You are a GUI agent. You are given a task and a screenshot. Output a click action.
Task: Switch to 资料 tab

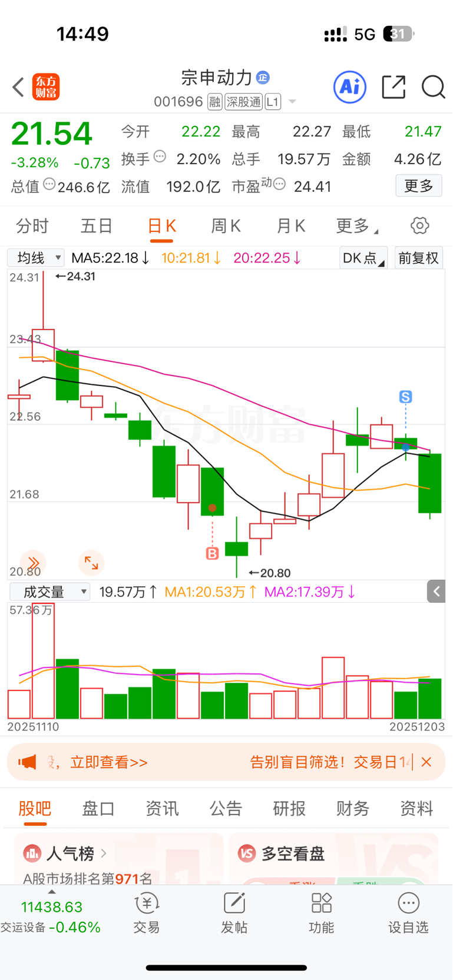point(416,809)
